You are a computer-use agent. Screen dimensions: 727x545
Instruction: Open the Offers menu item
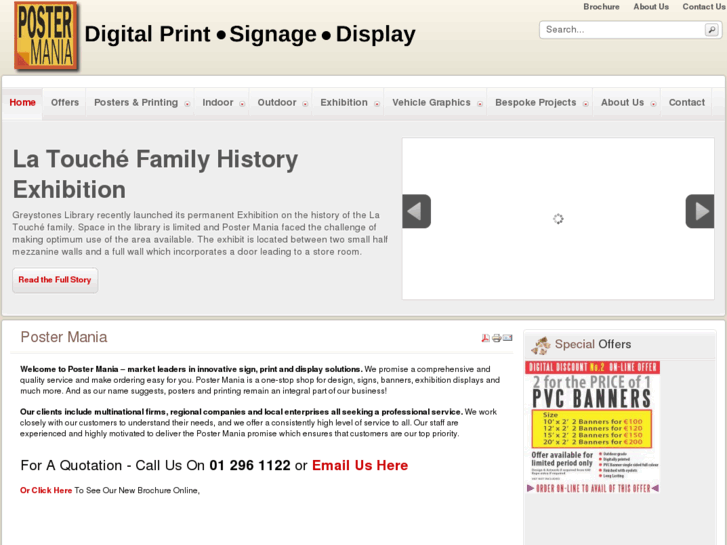(65, 103)
